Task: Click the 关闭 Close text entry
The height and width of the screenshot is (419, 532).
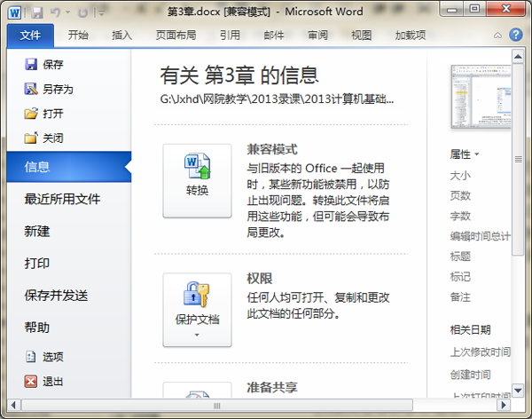Action: (53, 138)
